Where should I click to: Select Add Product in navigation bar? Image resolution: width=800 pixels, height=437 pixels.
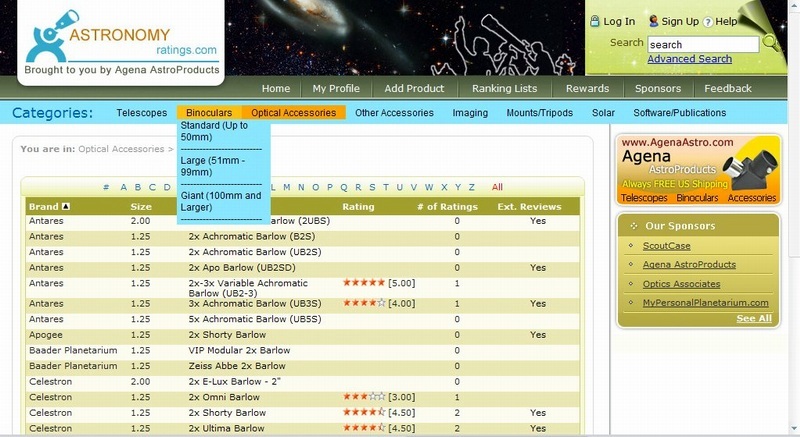click(414, 88)
